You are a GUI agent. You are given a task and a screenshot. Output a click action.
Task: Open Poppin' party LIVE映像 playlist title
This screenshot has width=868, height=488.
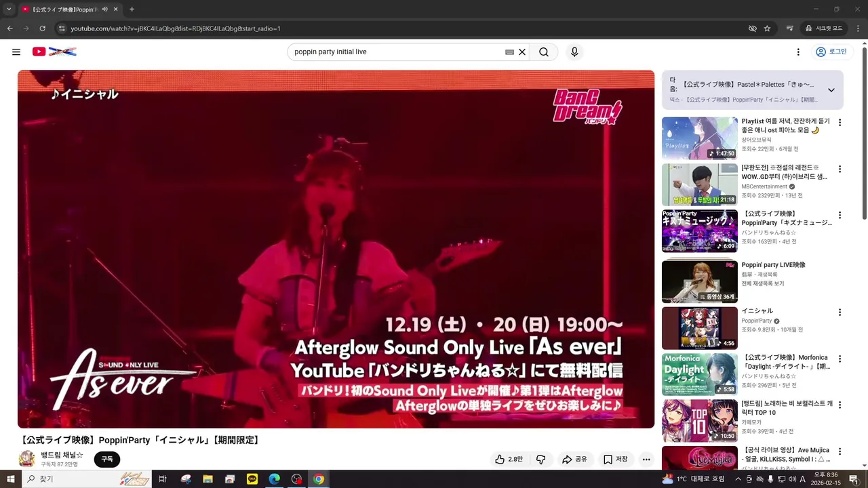(773, 265)
